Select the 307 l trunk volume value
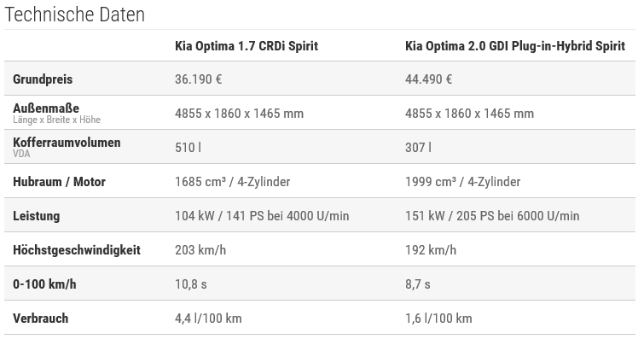This screenshot has width=644, height=345. [418, 148]
